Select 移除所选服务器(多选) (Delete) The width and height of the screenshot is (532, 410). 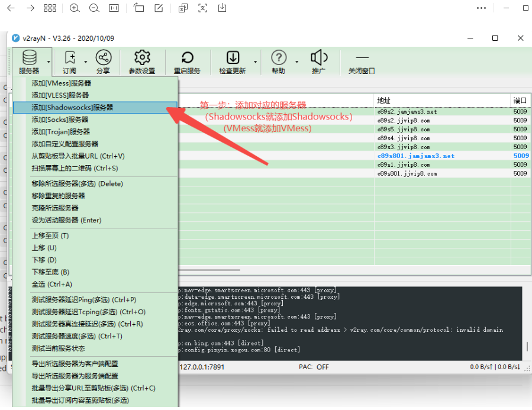[95, 184]
